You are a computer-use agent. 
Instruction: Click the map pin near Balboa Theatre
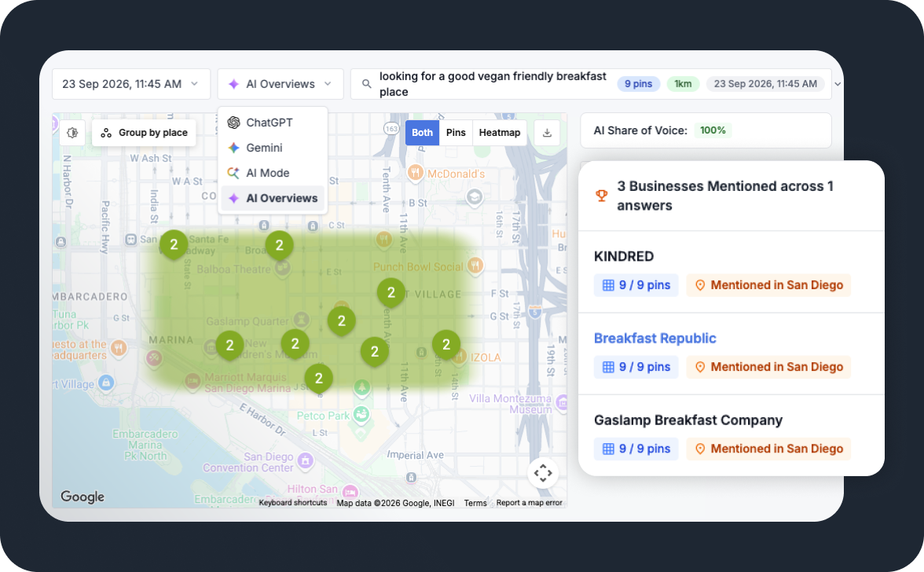pyautogui.click(x=280, y=246)
